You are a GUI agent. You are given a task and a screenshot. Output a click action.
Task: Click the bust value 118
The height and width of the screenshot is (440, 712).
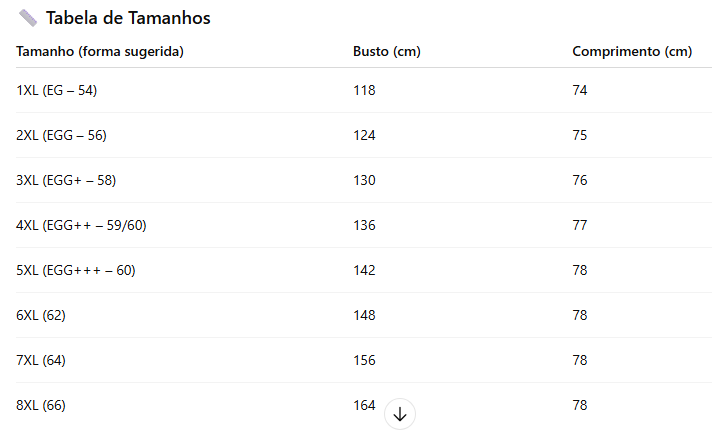364,90
